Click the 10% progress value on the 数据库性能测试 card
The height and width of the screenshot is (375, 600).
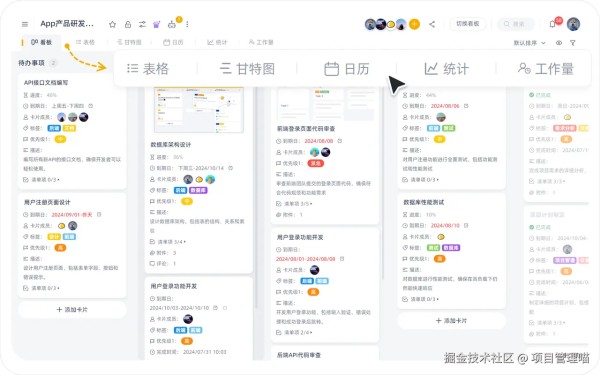coord(431,215)
